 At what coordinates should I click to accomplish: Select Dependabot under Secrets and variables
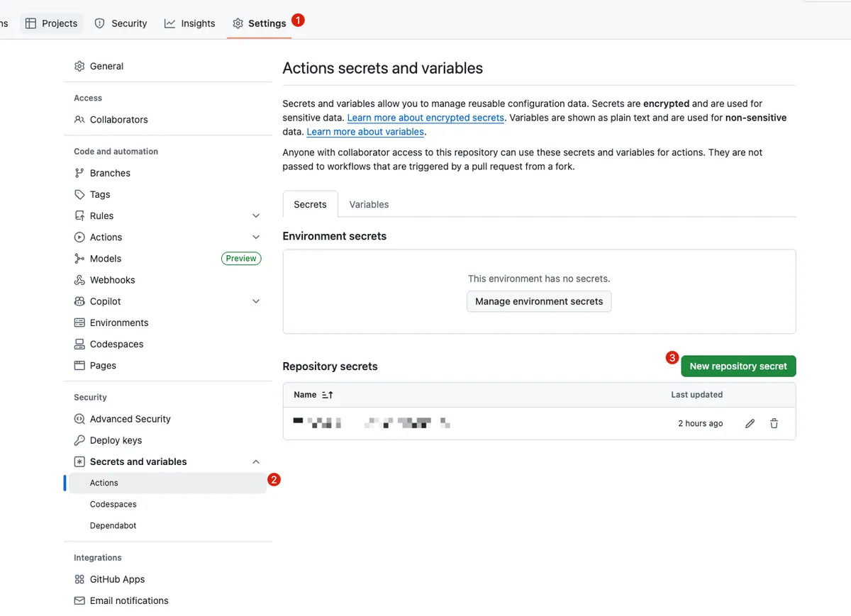click(x=113, y=525)
